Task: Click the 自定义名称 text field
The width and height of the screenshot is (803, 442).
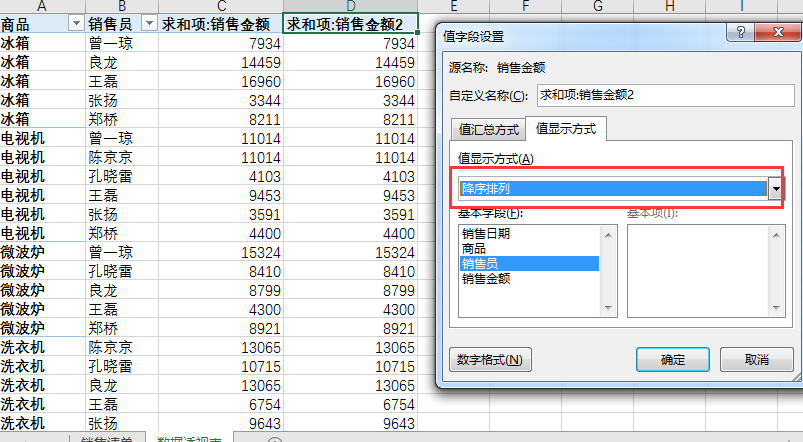Action: pyautogui.click(x=664, y=95)
